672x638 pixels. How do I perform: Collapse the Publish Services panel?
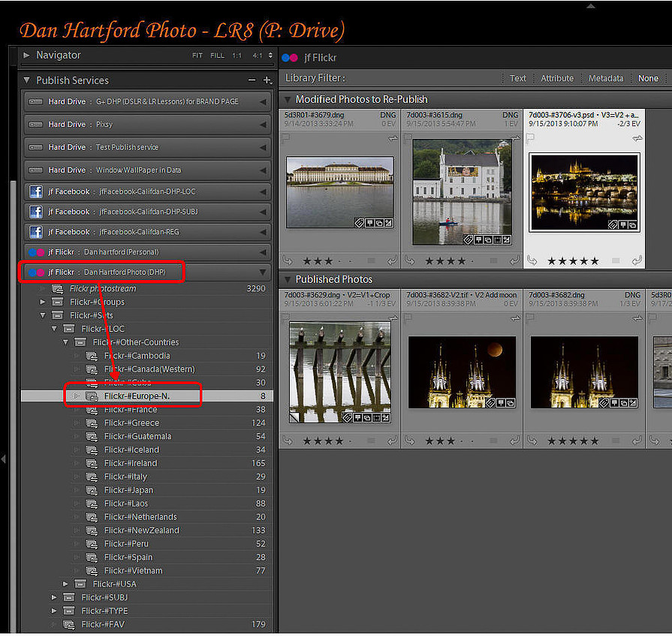click(26, 80)
